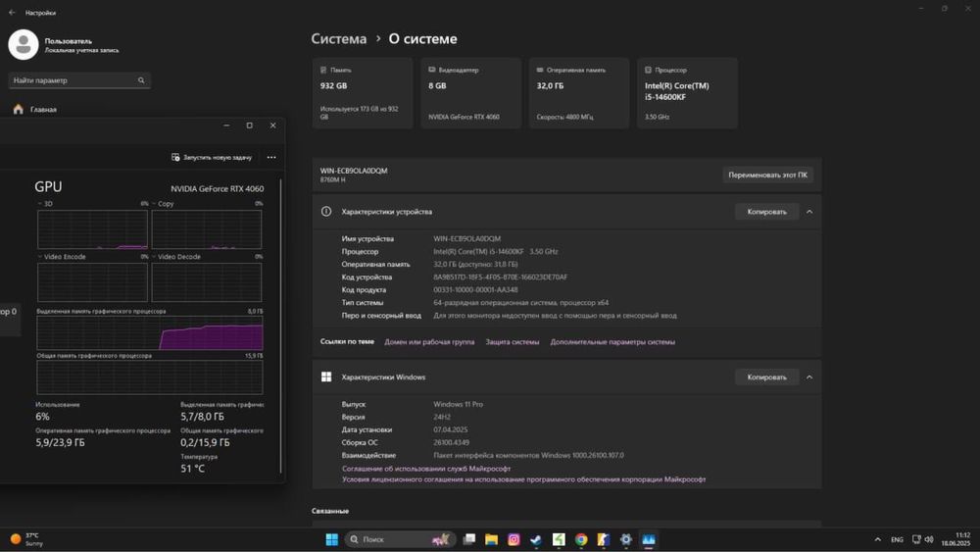The image size is (980, 552).
Task: Click the Выпуск value Windows 11 Pro
Action: [458, 405]
